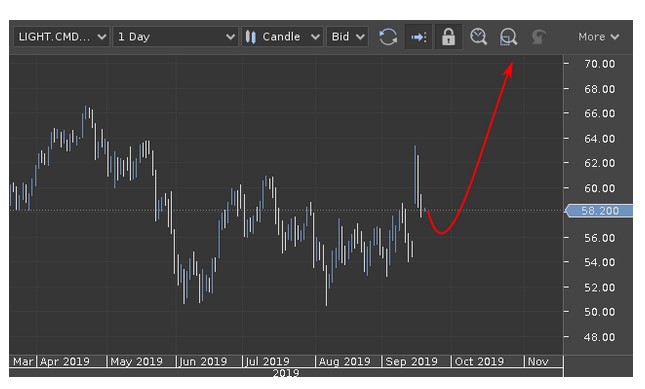Click the time zoom clock magnifier icon
Viewport: 645px width, 389px height.
pyautogui.click(x=478, y=37)
